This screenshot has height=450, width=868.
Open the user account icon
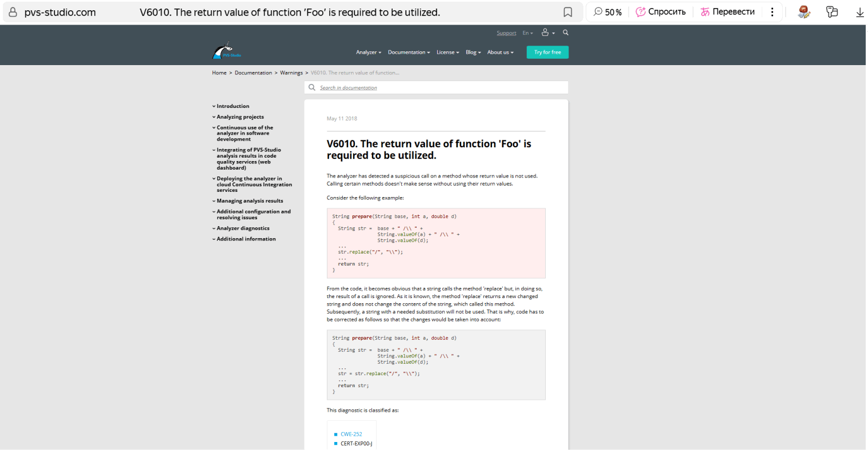[x=546, y=33]
